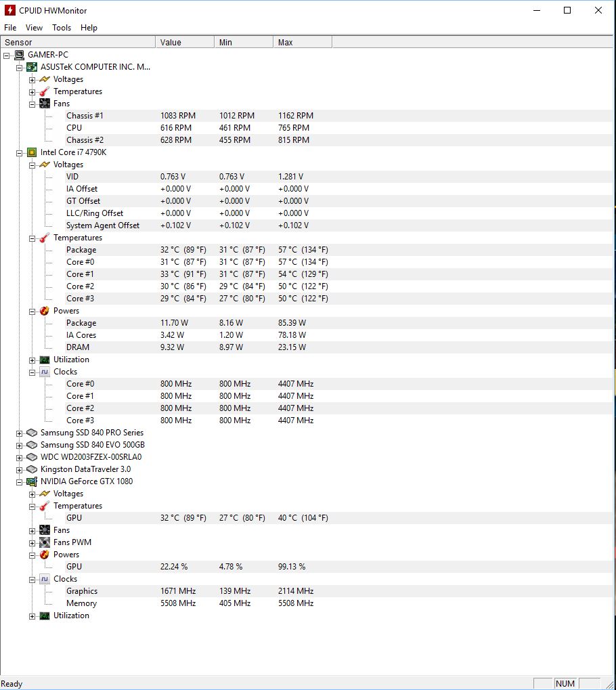Click the GAMER-PC computer icon

[19, 55]
